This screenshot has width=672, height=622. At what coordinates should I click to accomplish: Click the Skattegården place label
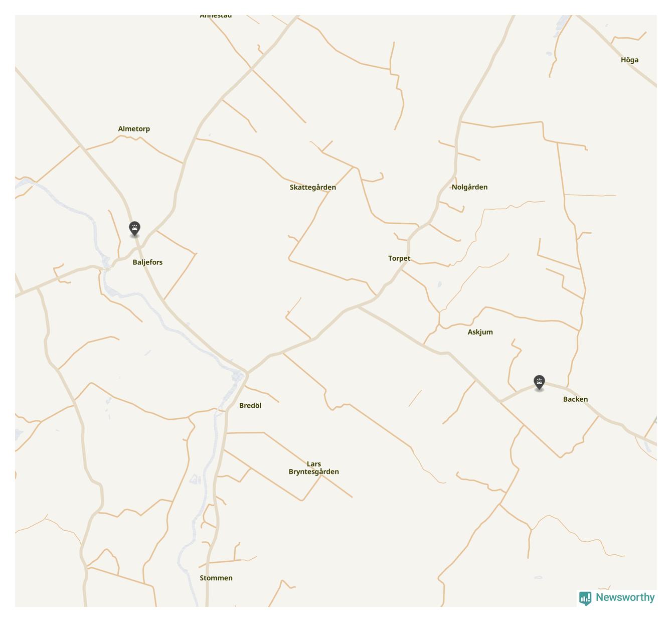point(313,188)
